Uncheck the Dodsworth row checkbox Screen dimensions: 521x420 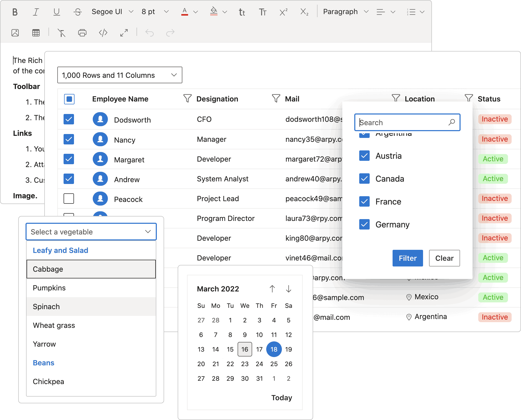click(69, 119)
